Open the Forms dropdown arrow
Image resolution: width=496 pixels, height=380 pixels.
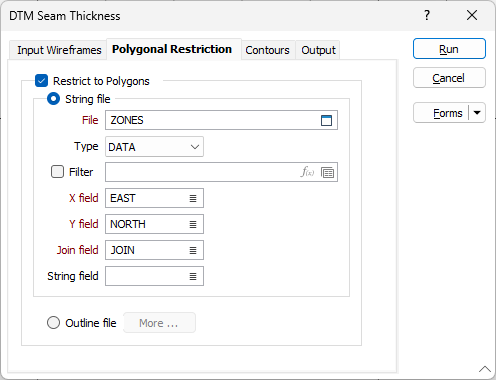(477, 113)
